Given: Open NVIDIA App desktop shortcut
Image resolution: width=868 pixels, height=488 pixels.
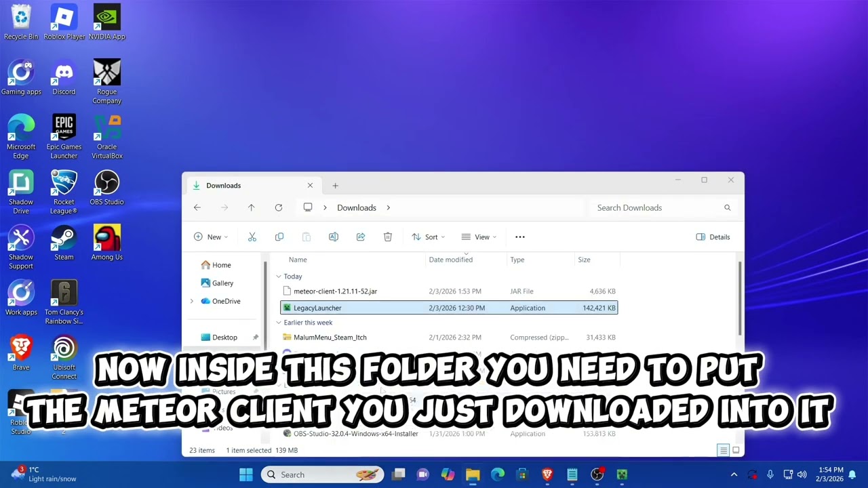Looking at the screenshot, I should [x=107, y=22].
